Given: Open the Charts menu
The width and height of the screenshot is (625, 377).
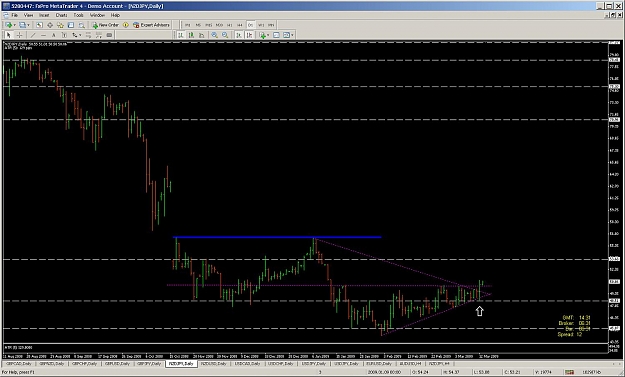Looking at the screenshot, I should click(x=61, y=15).
